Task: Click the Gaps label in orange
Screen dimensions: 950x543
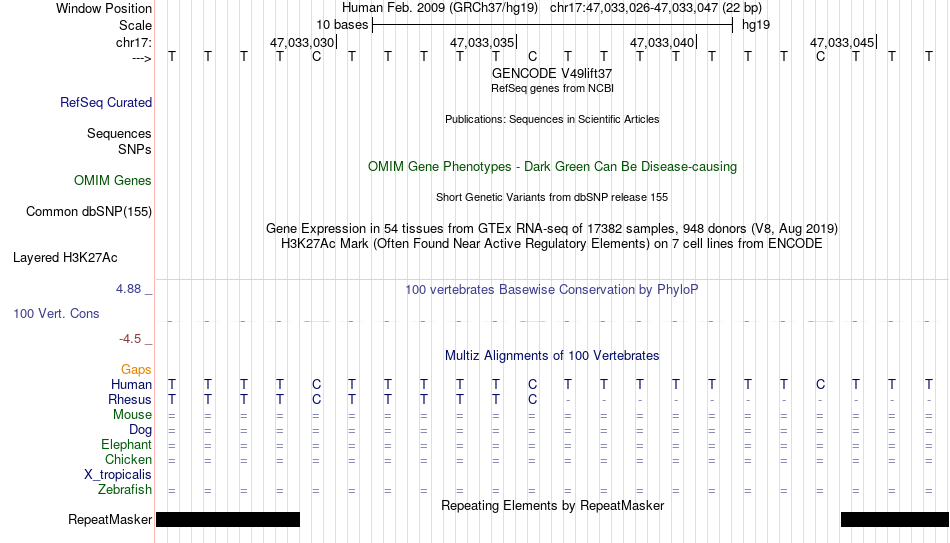Action: [x=136, y=370]
